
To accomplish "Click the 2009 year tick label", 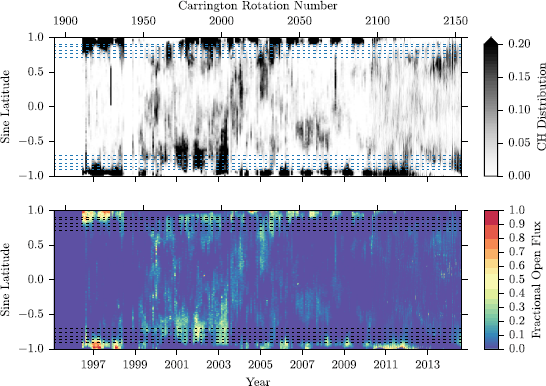I will coord(344,364).
